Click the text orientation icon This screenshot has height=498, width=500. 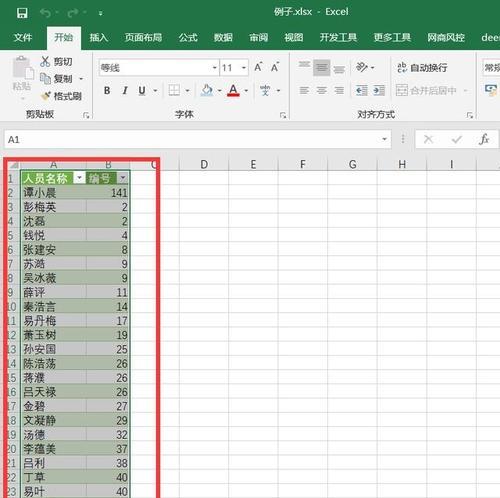[x=362, y=67]
